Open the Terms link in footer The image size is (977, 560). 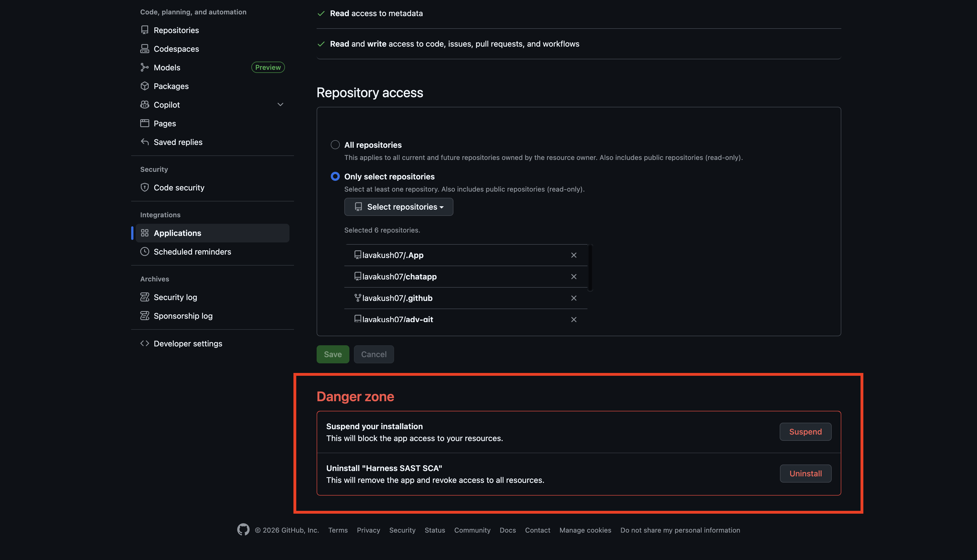tap(338, 529)
